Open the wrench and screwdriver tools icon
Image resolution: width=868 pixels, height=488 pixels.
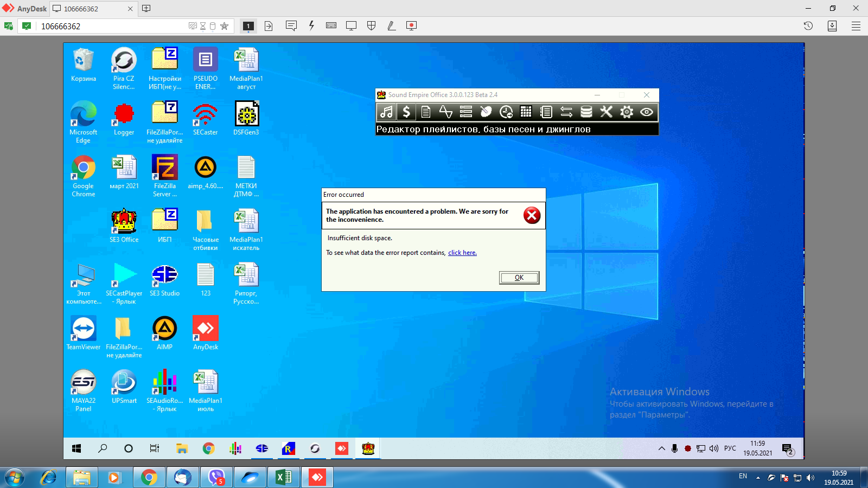606,112
